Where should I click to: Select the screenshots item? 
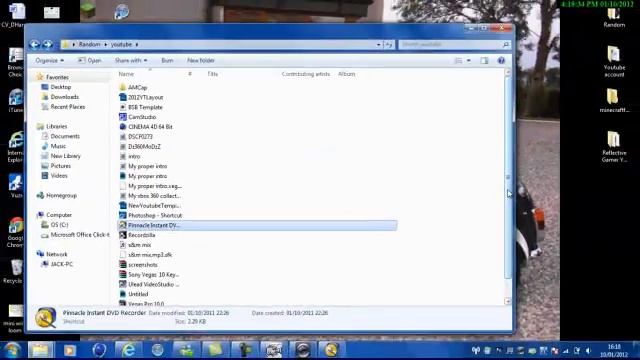pos(142,265)
